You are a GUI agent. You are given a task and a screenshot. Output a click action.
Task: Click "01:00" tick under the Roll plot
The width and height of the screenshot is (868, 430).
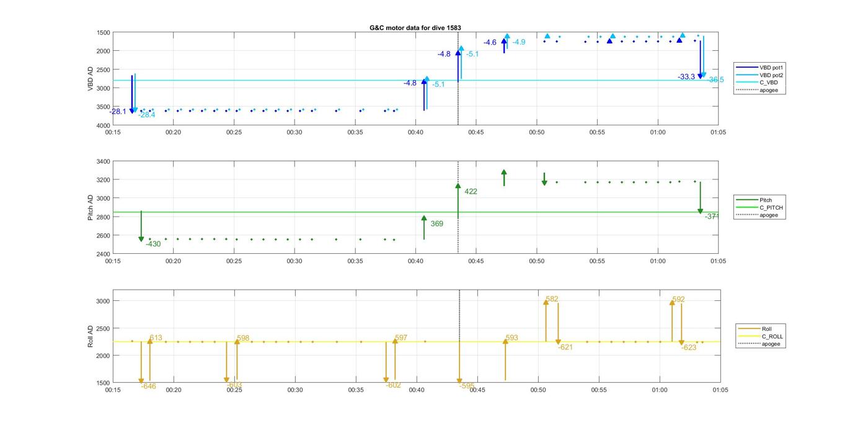tap(660, 390)
